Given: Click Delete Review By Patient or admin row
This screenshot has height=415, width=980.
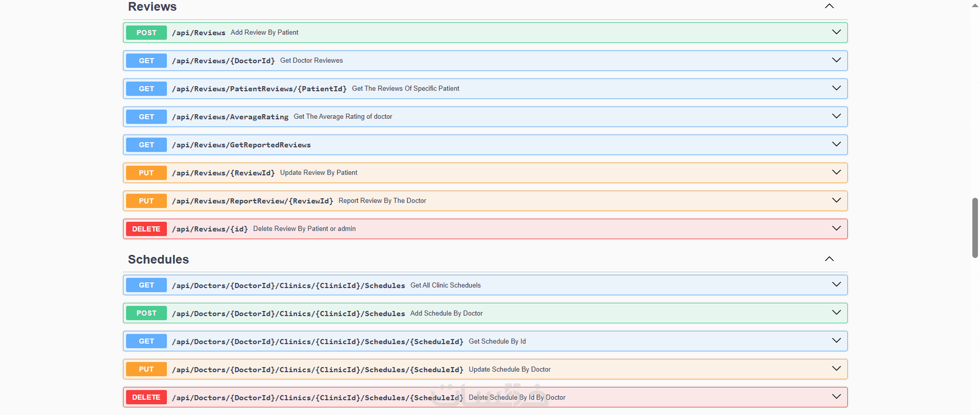Looking at the screenshot, I should click(x=304, y=229).
